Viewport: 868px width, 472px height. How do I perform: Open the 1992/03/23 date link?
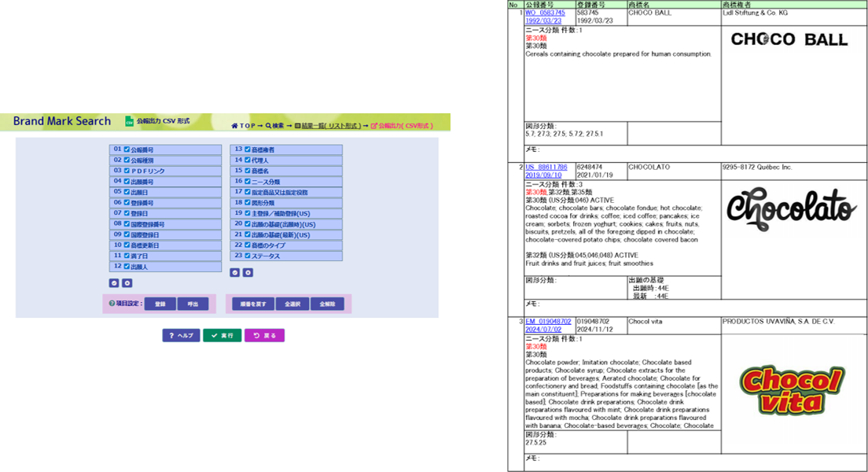pos(543,20)
